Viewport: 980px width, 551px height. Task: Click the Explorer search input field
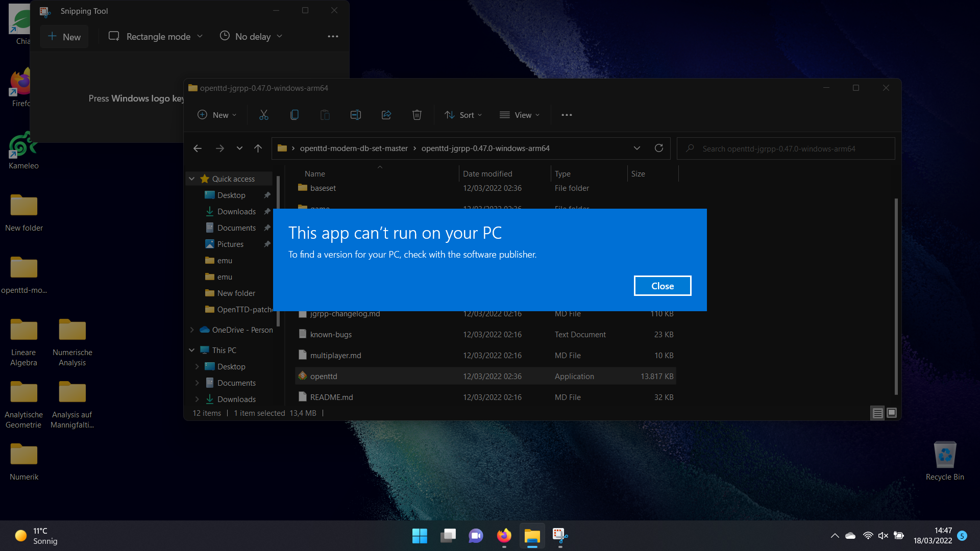coord(786,148)
